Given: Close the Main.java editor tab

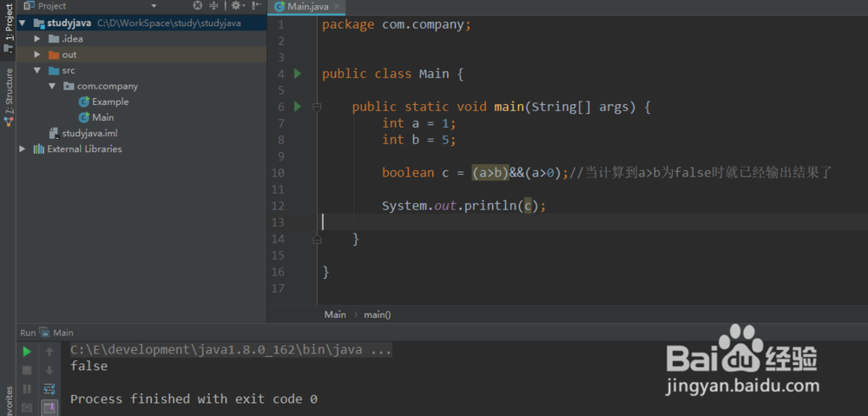Looking at the screenshot, I should click(x=336, y=7).
